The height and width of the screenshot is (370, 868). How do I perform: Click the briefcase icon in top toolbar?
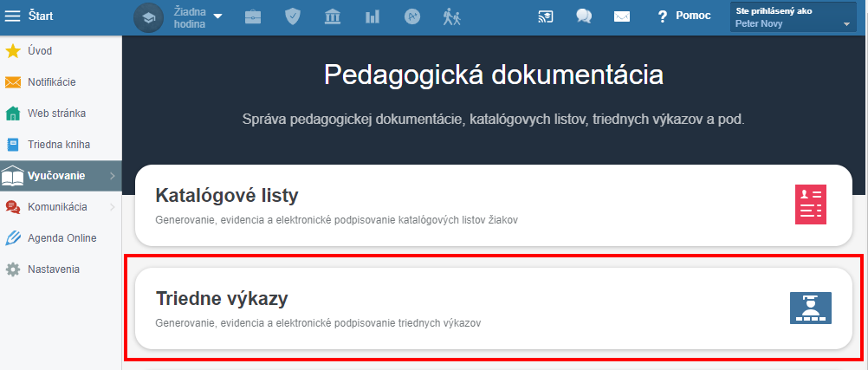coord(253,16)
